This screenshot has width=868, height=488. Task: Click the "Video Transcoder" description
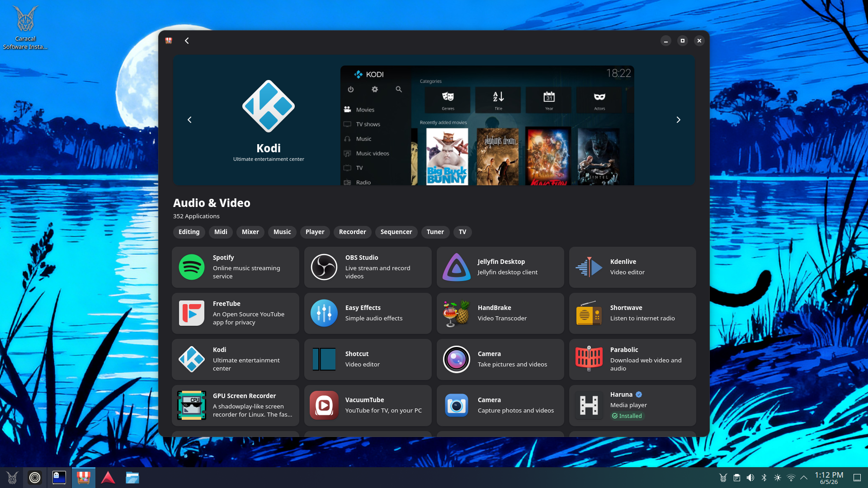(502, 318)
